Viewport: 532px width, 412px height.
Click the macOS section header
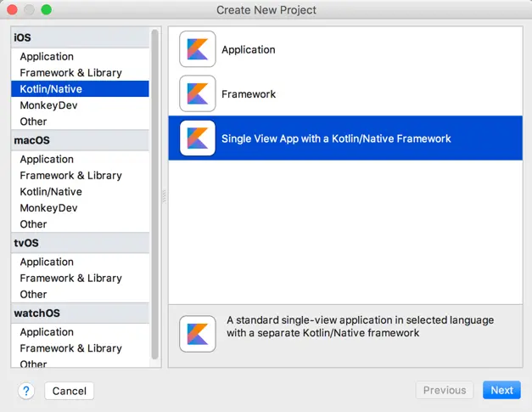80,140
